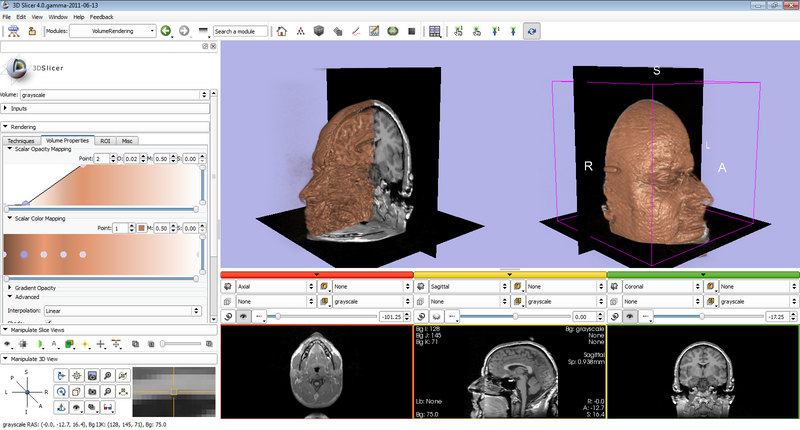
Task: Adjust the foreground/background fade slider
Action: (181, 344)
